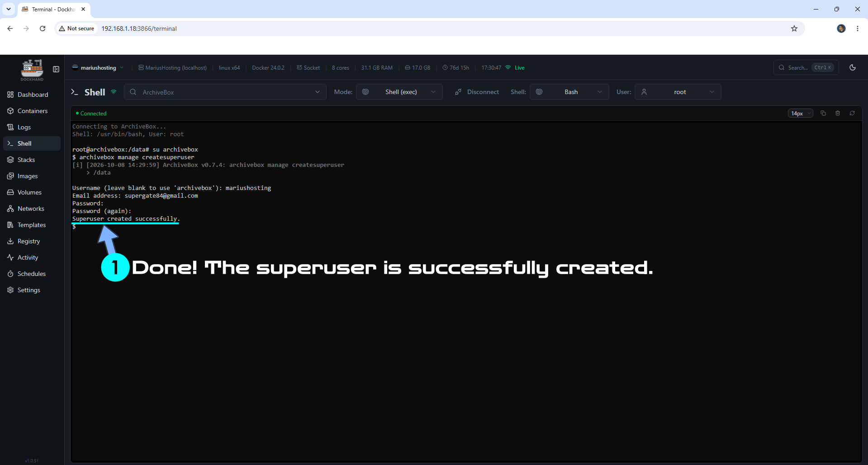
Task: Expand the mariushosting environment dropdown
Action: coord(98,68)
